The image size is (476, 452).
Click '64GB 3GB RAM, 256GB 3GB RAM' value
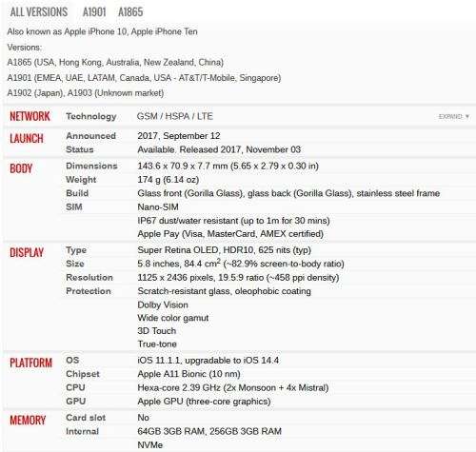(x=209, y=431)
